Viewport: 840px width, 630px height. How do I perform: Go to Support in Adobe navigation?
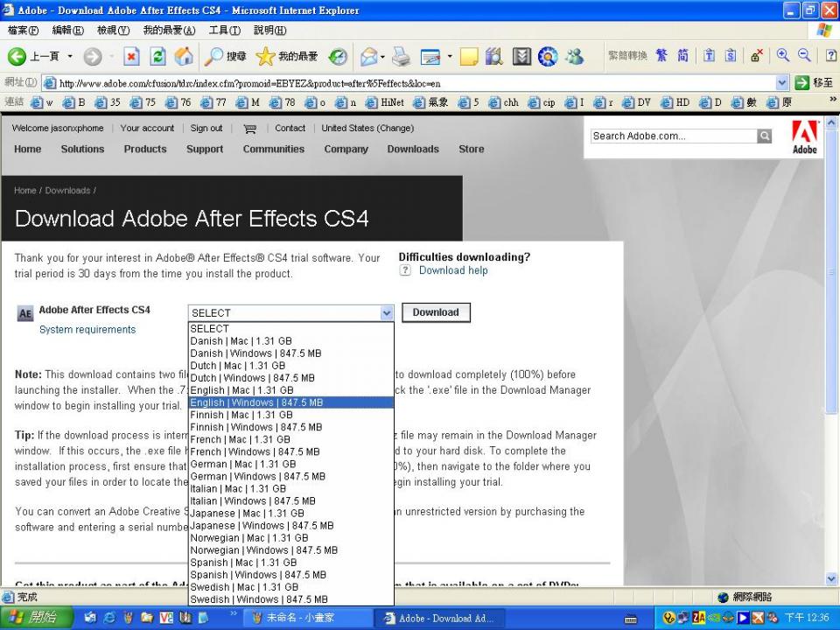[x=205, y=149]
